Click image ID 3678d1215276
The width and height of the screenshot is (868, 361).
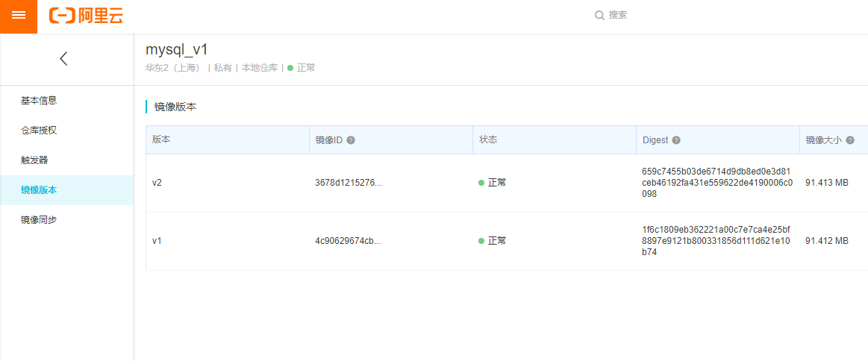(348, 183)
